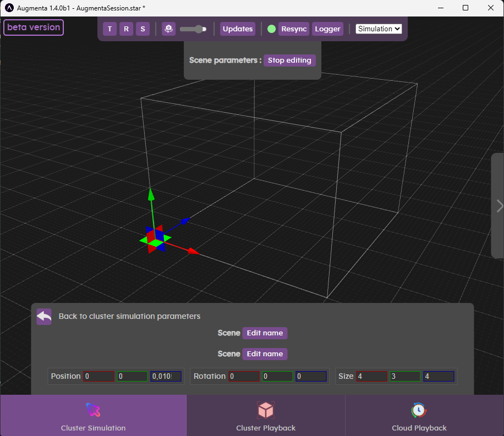This screenshot has height=436, width=504.
Task: Click the first Scene Edit name button
Action: tap(265, 333)
